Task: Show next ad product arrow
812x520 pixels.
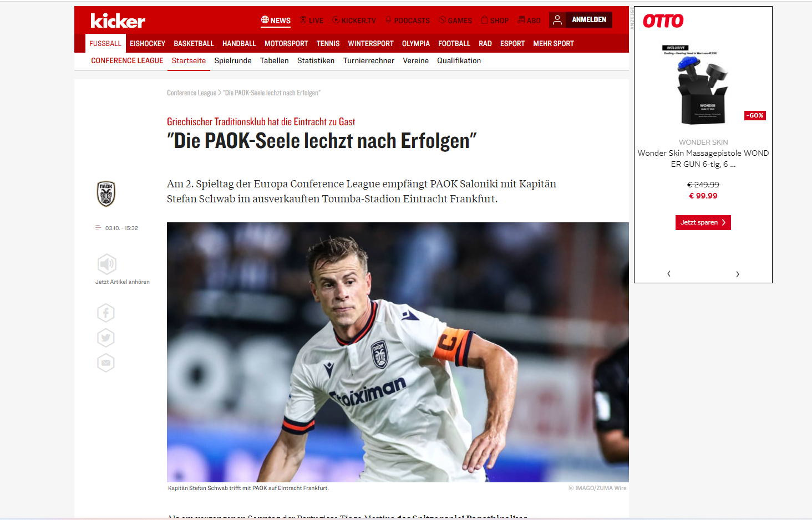Action: tap(737, 274)
